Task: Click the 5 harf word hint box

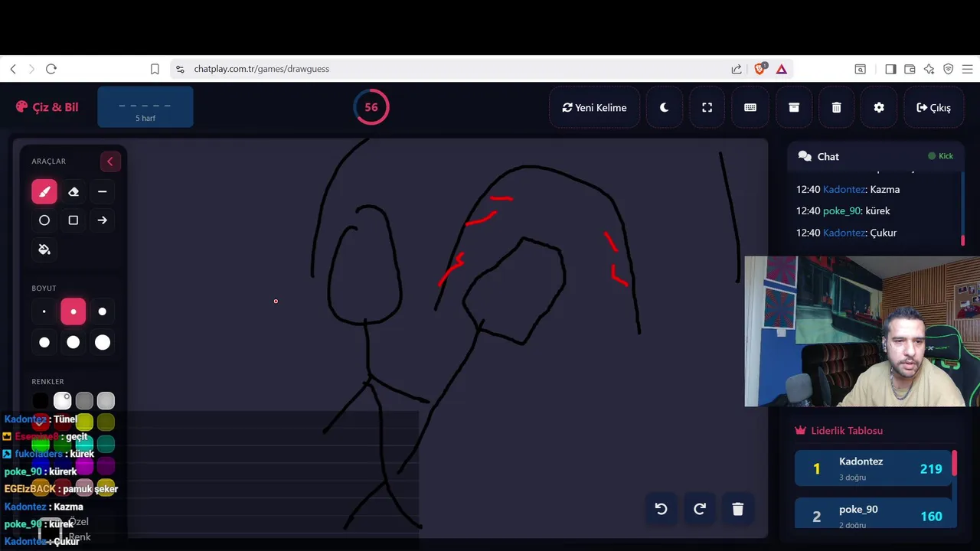Action: click(145, 107)
